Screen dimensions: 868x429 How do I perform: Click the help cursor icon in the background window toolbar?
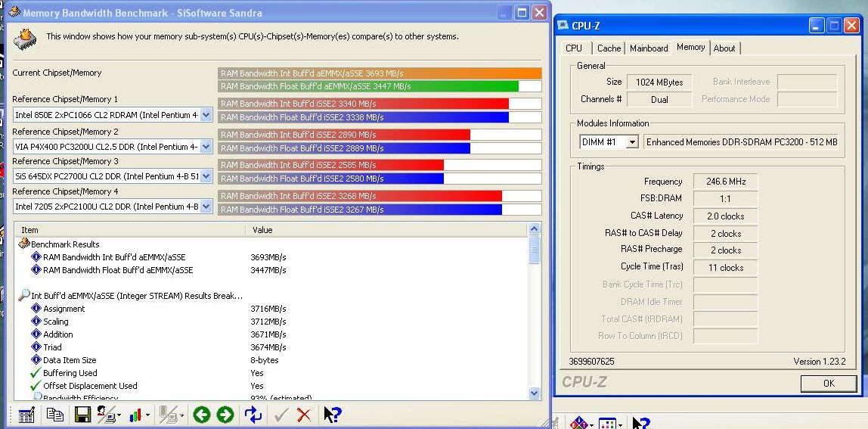coord(641,424)
